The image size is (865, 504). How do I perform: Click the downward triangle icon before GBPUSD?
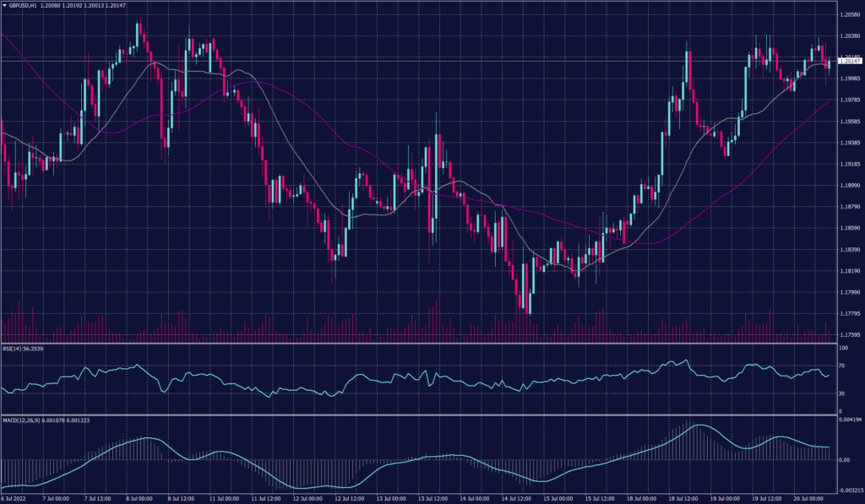coord(6,5)
